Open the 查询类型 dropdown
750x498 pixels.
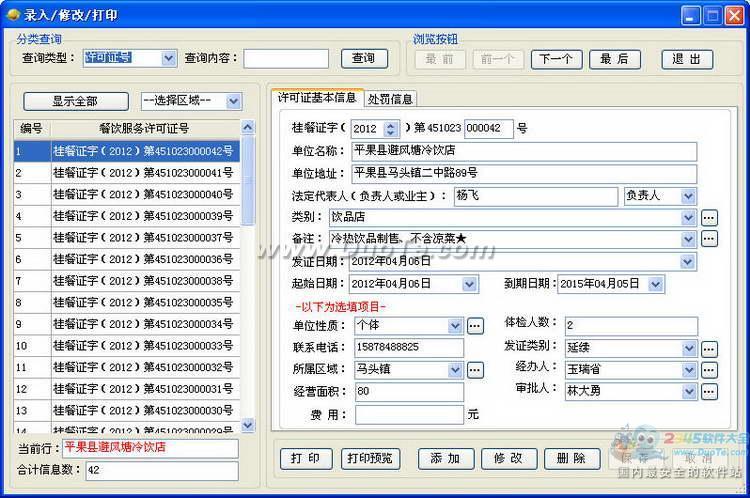[168, 58]
